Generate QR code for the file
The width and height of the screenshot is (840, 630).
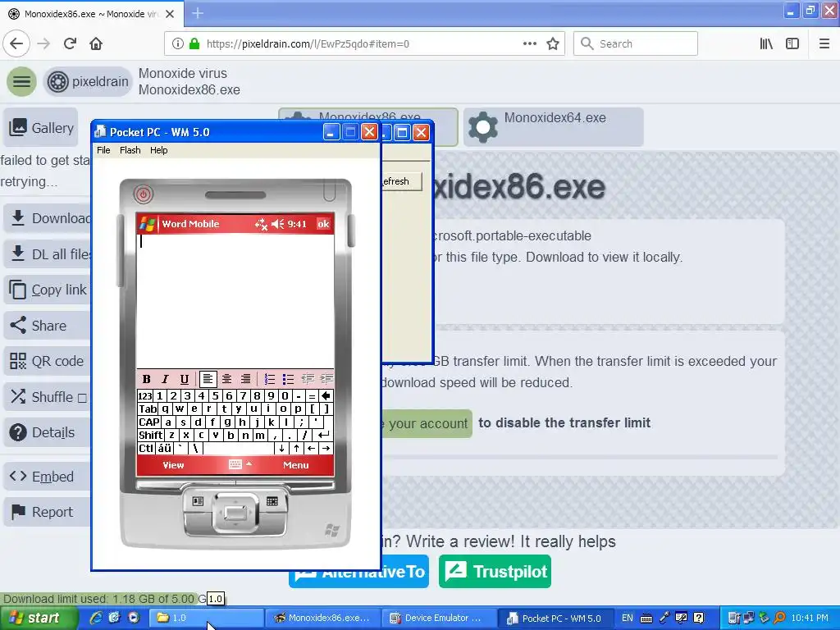pyautogui.click(x=47, y=361)
